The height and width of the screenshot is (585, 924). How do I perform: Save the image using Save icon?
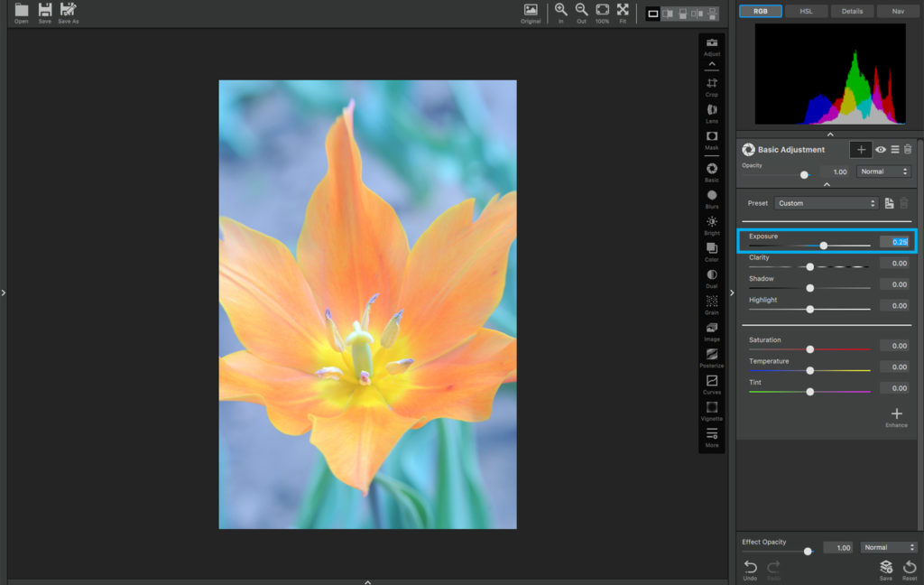coord(45,13)
